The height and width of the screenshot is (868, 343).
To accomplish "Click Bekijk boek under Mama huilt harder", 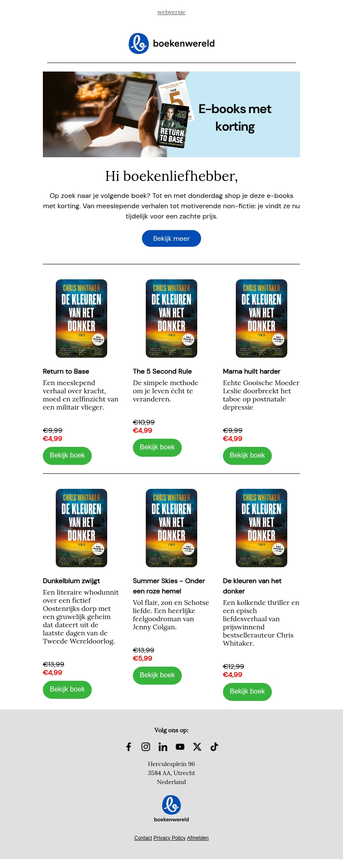I will (247, 455).
